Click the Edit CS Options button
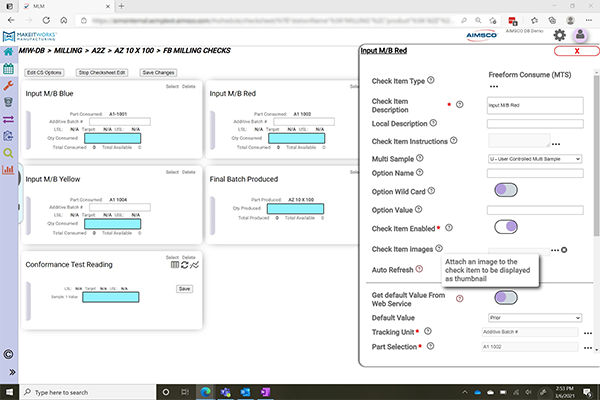The image size is (600, 400). coord(44,73)
